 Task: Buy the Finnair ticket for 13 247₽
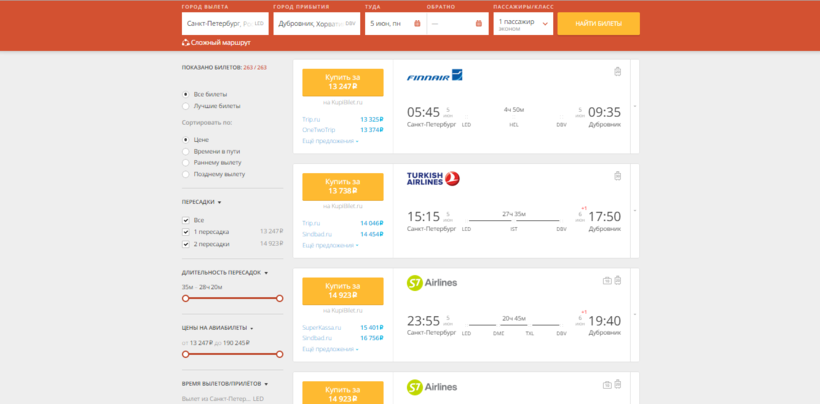[342, 82]
